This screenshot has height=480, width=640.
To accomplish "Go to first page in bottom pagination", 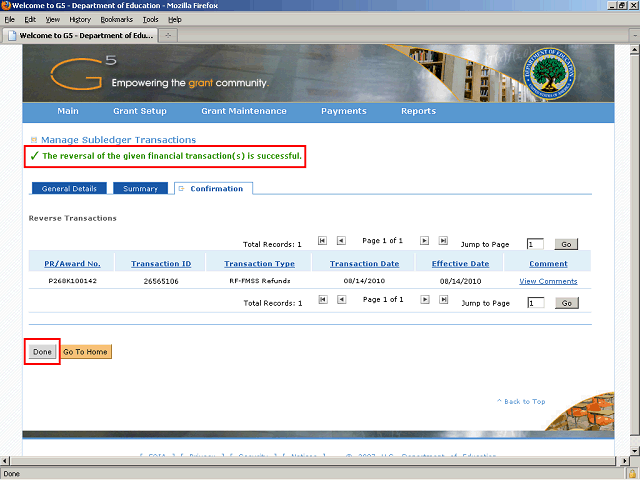I will click(x=323, y=300).
